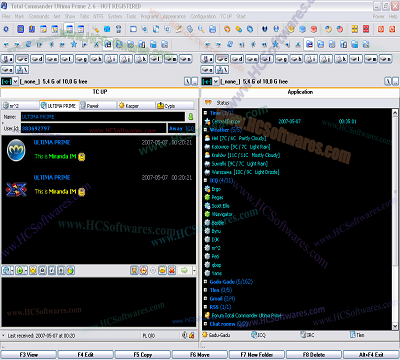400x360 pixels.
Task: Click the green send arrow in chat toolbar
Action: (x=184, y=270)
